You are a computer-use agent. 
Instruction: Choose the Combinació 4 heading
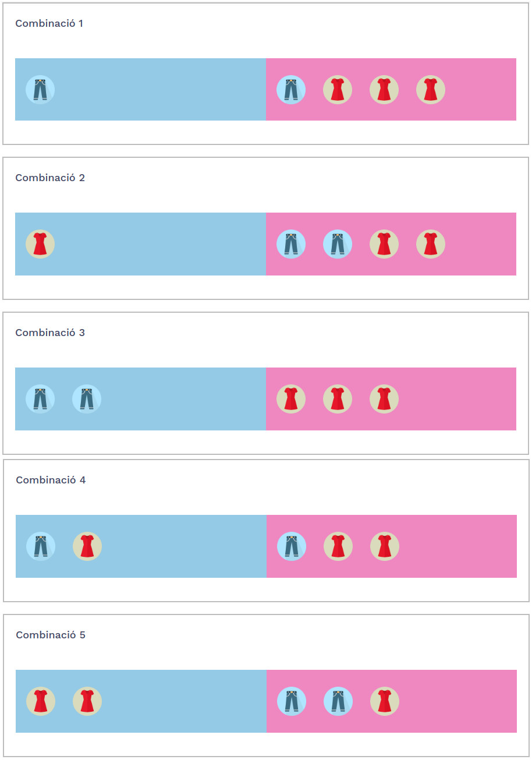[51, 480]
